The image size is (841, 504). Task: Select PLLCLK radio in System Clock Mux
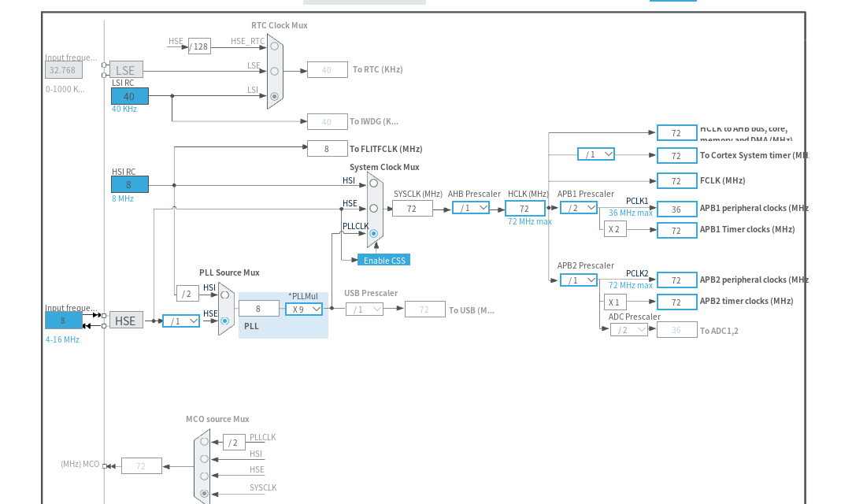pyautogui.click(x=374, y=233)
